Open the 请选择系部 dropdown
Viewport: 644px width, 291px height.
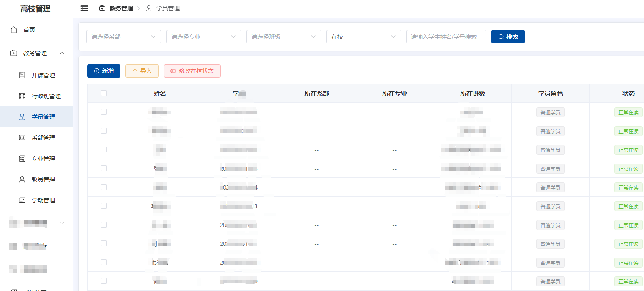point(124,37)
